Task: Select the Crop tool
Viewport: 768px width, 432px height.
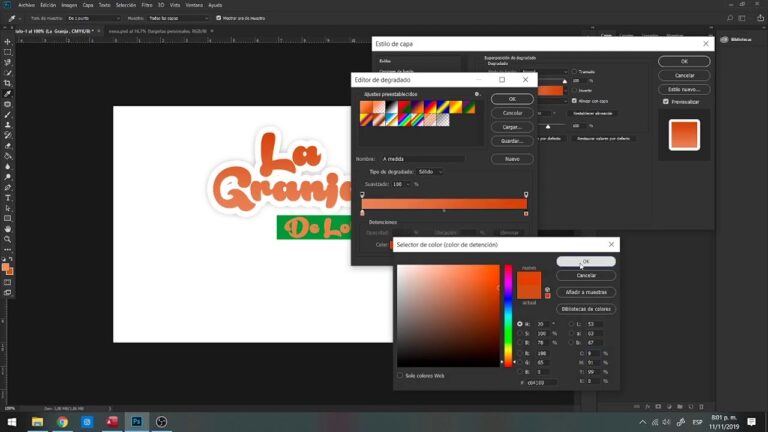Action: click(7, 83)
